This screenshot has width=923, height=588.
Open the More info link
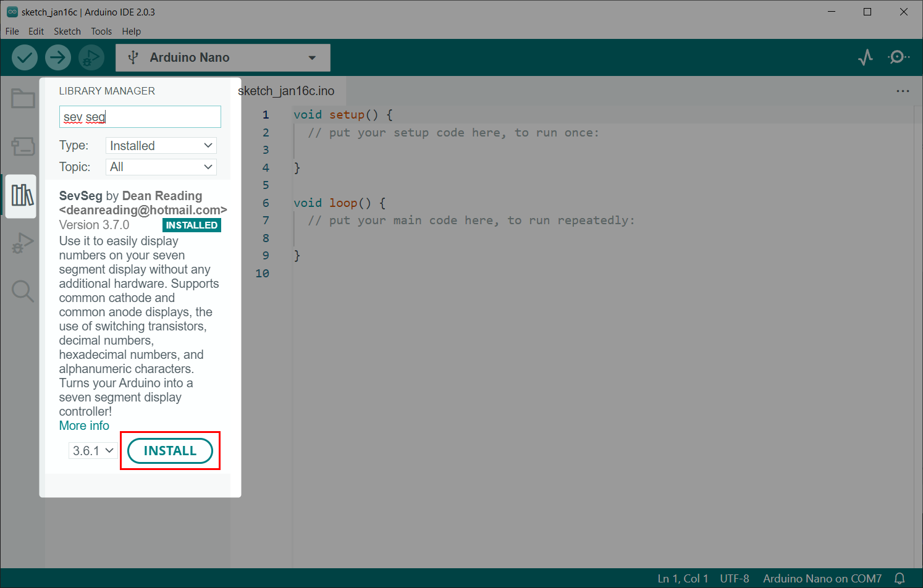tap(84, 426)
